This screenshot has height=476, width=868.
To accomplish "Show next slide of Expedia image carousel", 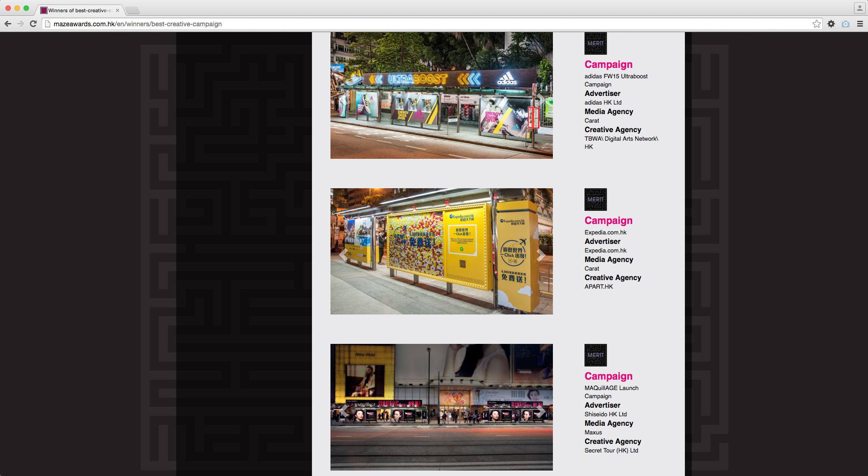I will click(x=541, y=256).
